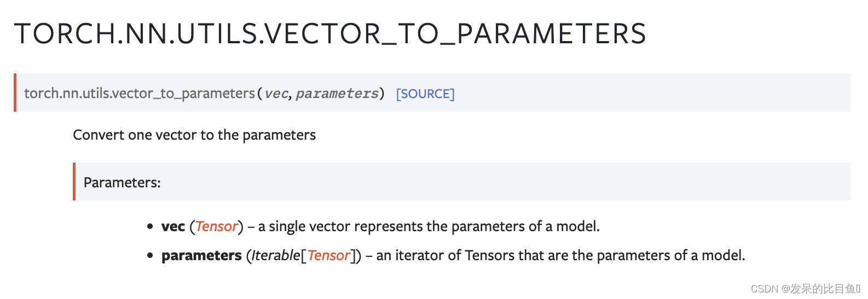Click function name torch.nn.utils.vector_to_parameters in signature

pyautogui.click(x=140, y=94)
